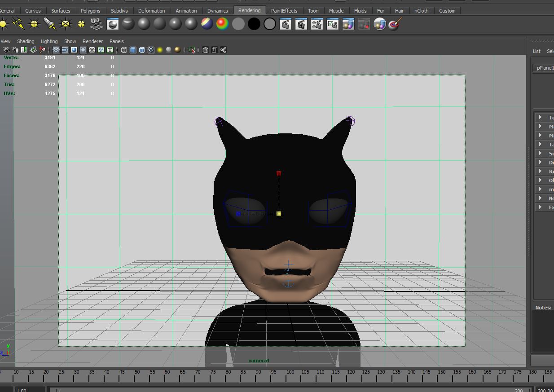
Task: Toggle the viewport grid display
Action: [56, 50]
